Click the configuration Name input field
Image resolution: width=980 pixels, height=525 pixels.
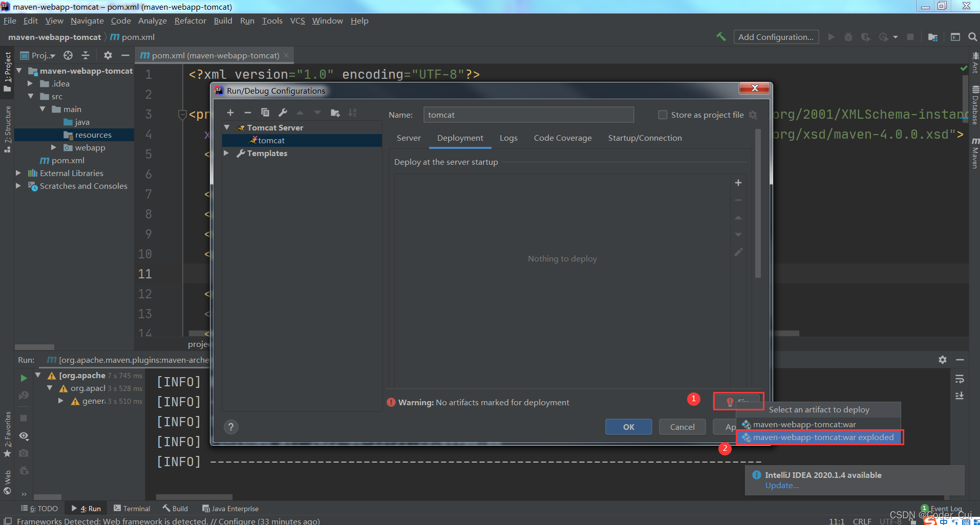pos(528,115)
